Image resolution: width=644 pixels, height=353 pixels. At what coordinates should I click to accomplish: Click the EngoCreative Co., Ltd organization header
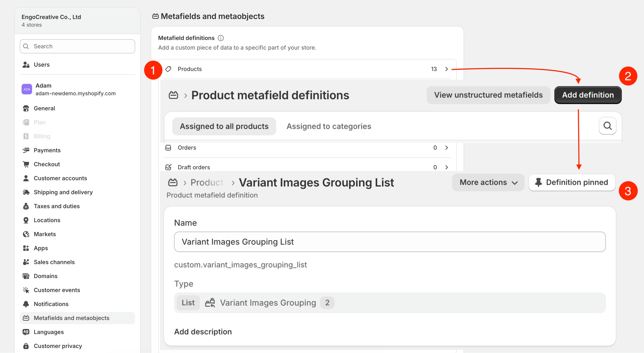[x=77, y=21]
